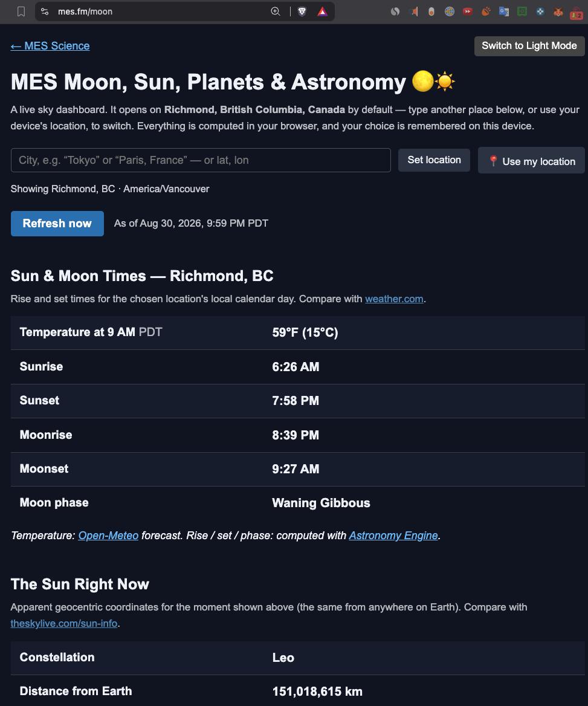Open the weather.com link
The width and height of the screenshot is (588, 706).
click(394, 299)
